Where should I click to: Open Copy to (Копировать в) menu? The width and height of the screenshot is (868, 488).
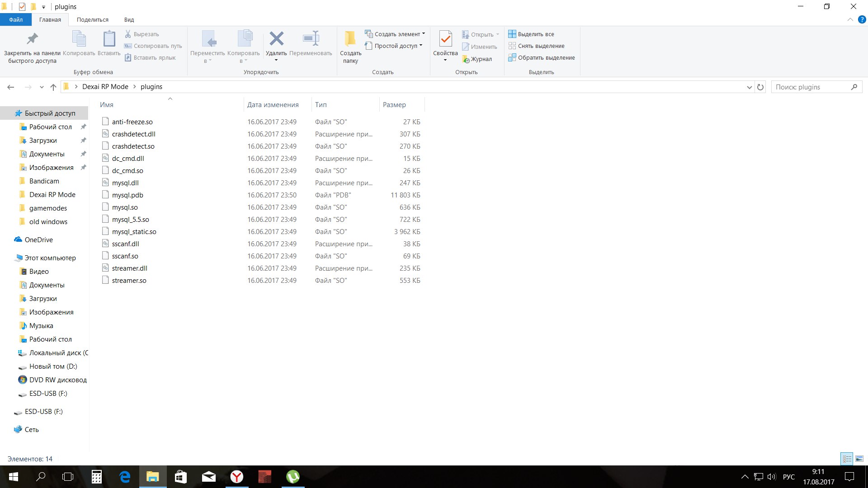243,47
